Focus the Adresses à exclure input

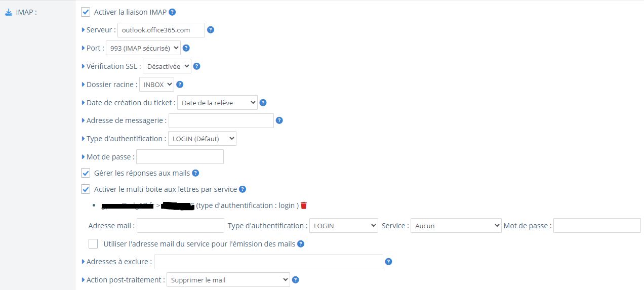click(268, 262)
